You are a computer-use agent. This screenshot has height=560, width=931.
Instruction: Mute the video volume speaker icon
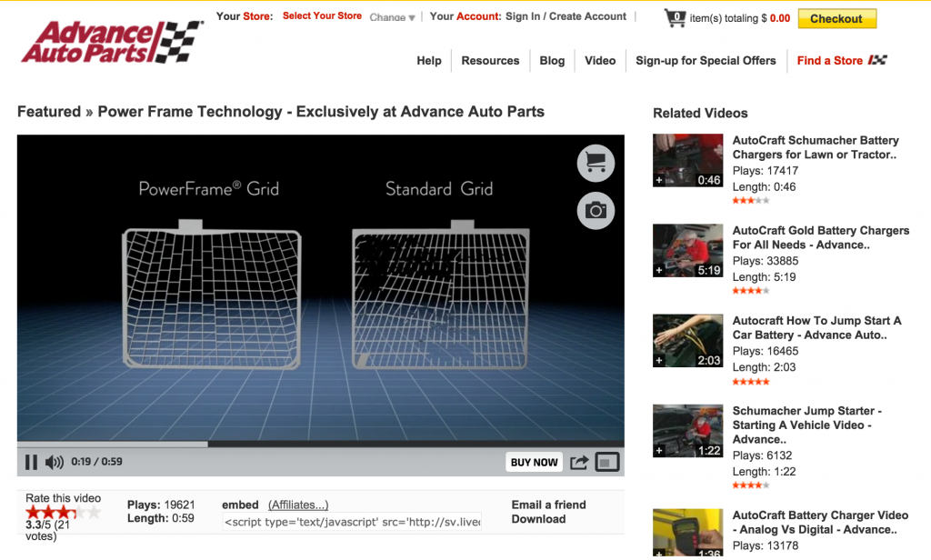pyautogui.click(x=54, y=462)
